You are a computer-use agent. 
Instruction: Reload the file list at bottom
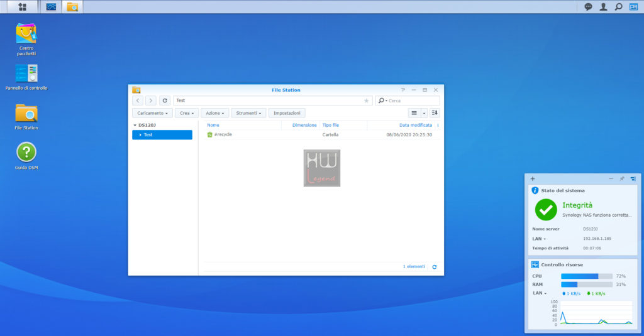(435, 267)
